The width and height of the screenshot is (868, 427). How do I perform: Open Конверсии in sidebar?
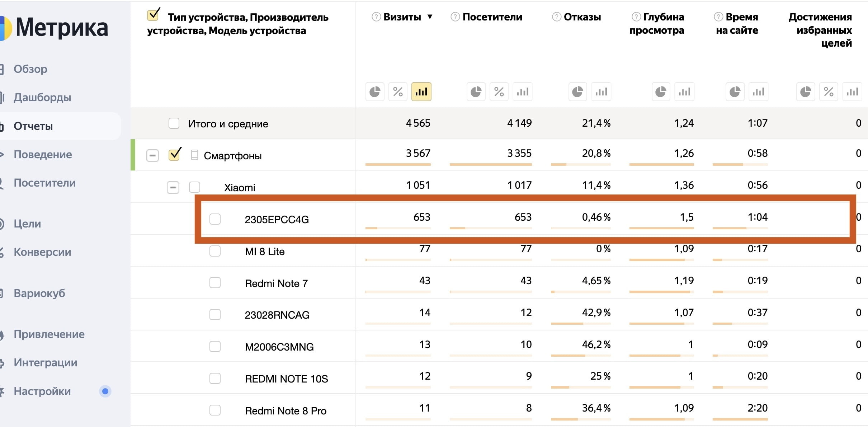(42, 252)
